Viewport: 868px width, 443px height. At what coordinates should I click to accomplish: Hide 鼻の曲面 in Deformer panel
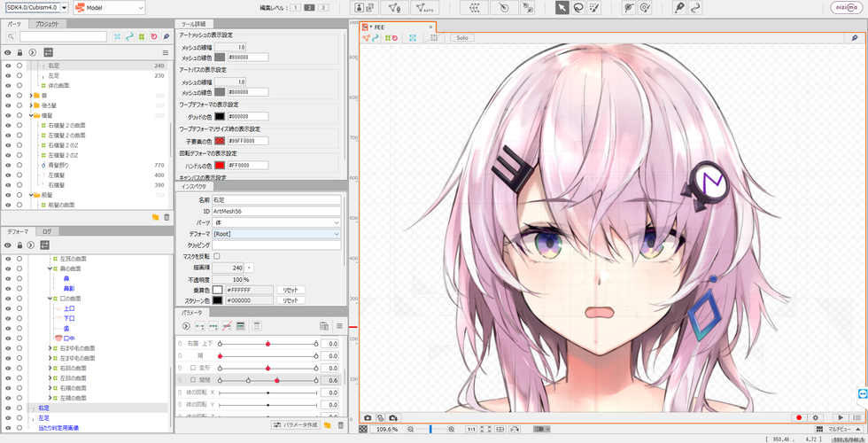coord(8,268)
